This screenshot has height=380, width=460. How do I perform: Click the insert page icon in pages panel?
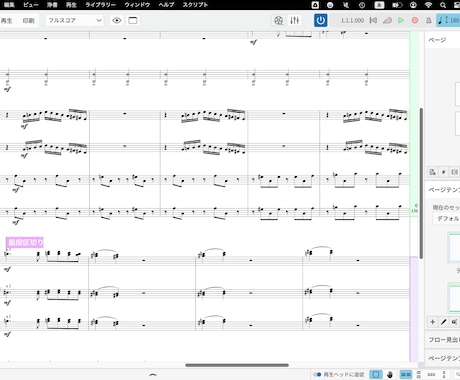(433, 172)
